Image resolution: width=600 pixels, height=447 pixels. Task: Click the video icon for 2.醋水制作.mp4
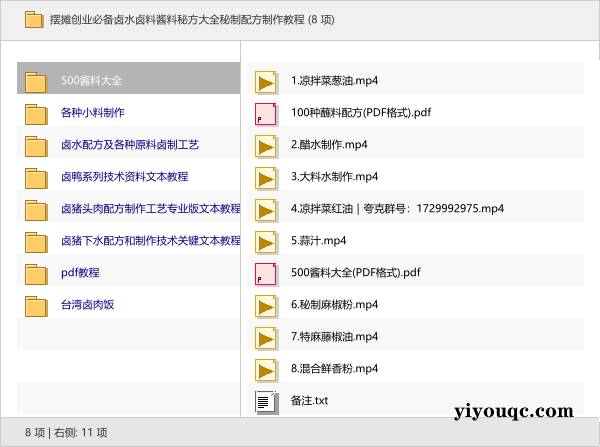266,145
